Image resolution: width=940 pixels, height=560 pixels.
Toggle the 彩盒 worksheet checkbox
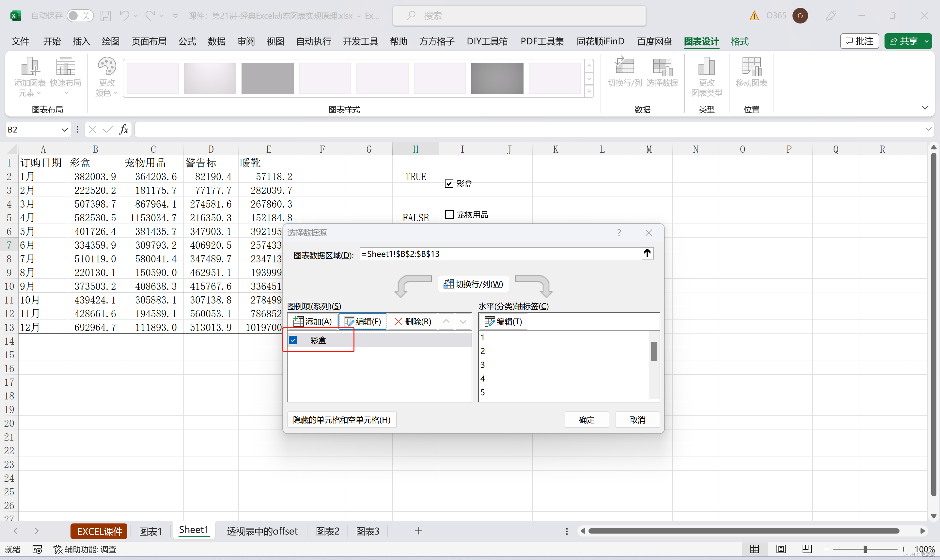pyautogui.click(x=449, y=184)
